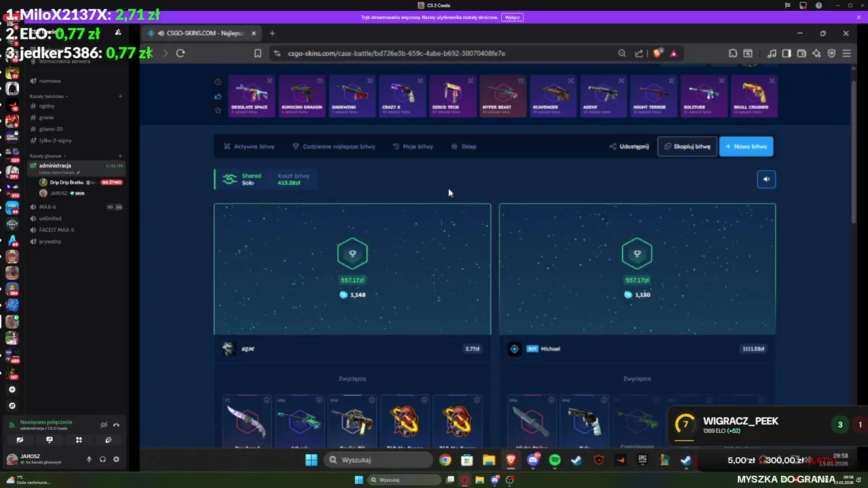Start a Nowa bitwa

coord(746,146)
